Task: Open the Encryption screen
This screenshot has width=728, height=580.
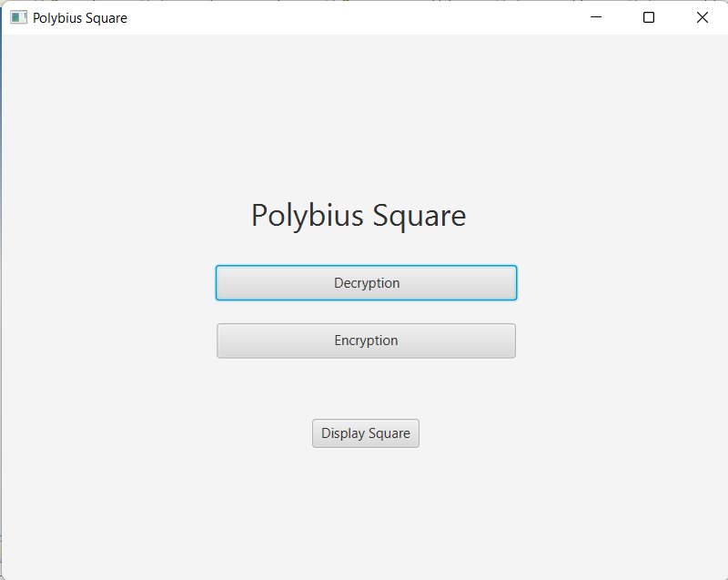Action: (x=366, y=340)
